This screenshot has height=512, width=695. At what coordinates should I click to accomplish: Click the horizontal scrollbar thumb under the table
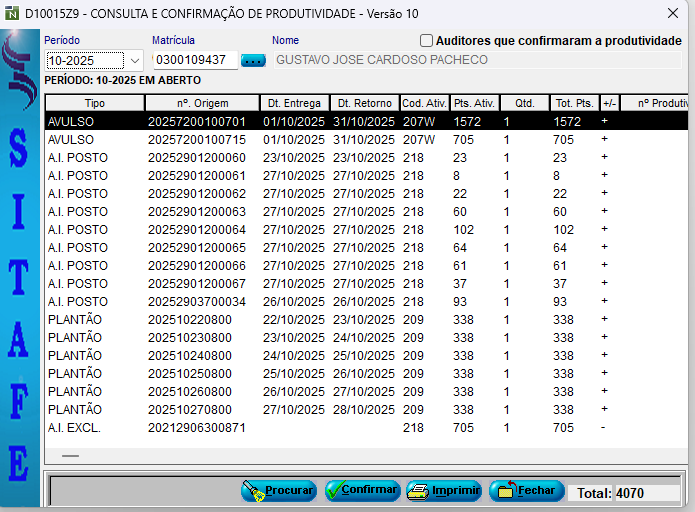(x=69, y=455)
